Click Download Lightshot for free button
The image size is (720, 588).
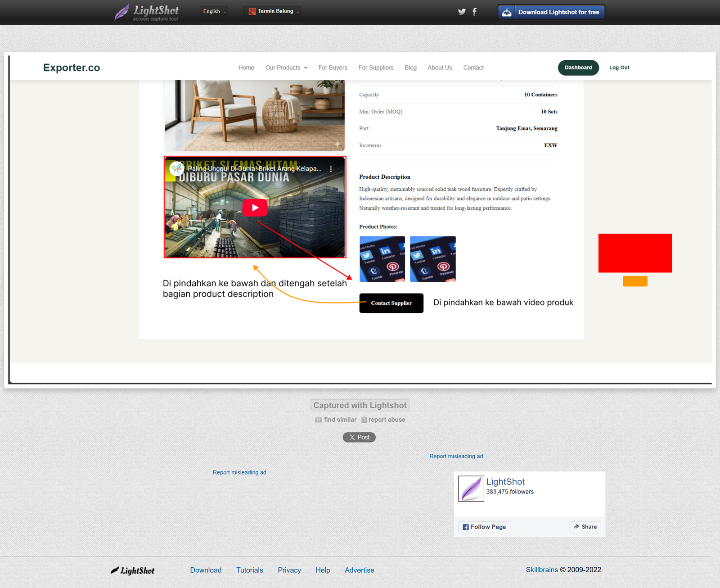coord(551,12)
